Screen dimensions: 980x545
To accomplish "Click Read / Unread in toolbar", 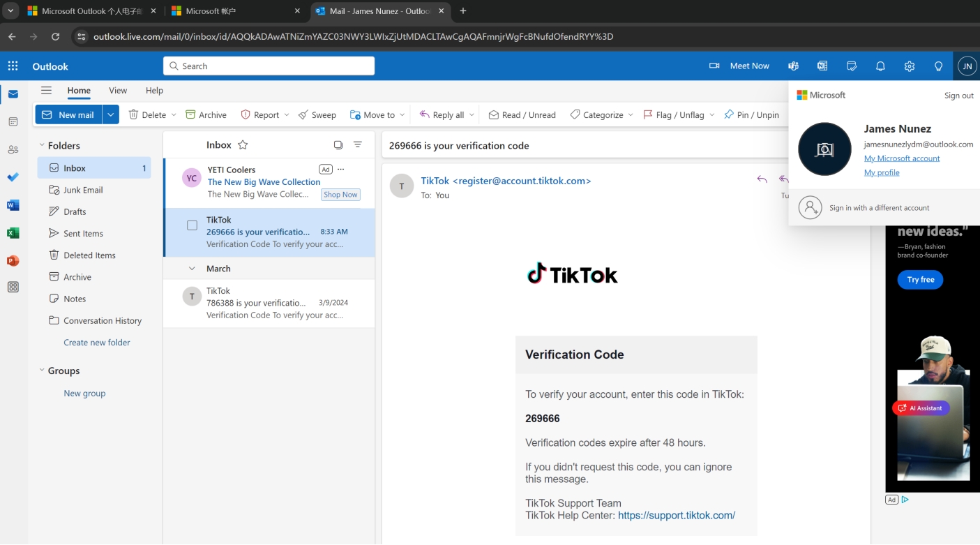I will coord(522,115).
